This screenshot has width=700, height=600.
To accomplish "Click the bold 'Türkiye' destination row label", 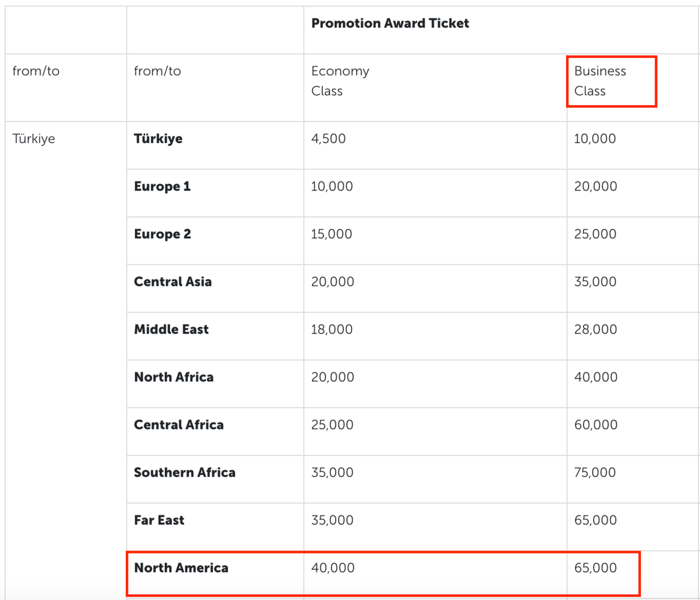I will 158,139.
